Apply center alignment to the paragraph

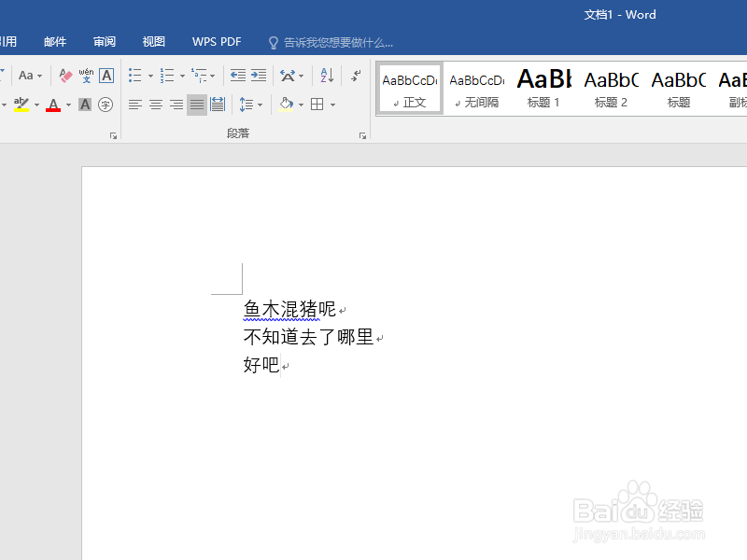coord(154,104)
